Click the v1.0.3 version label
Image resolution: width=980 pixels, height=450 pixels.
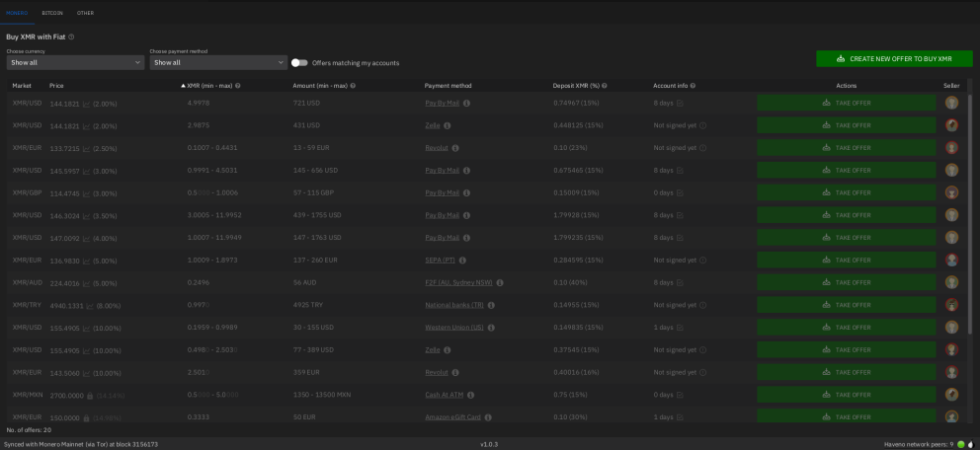coord(489,444)
